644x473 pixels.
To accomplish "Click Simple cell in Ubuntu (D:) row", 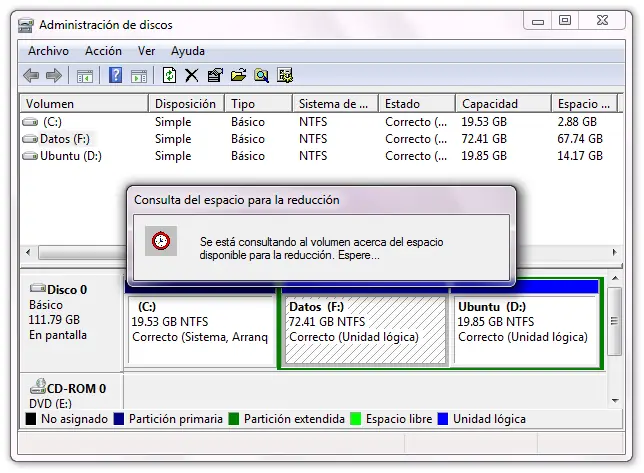I will click(x=173, y=156).
